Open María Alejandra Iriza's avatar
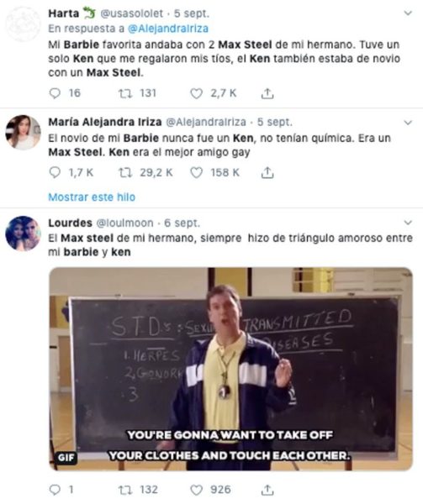Viewport: 423px width, 504px height. (24, 133)
